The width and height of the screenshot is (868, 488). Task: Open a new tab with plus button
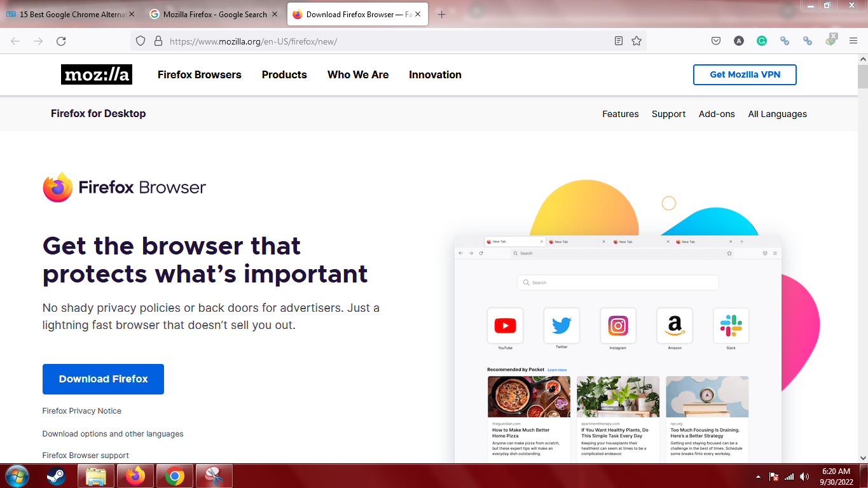tap(442, 15)
